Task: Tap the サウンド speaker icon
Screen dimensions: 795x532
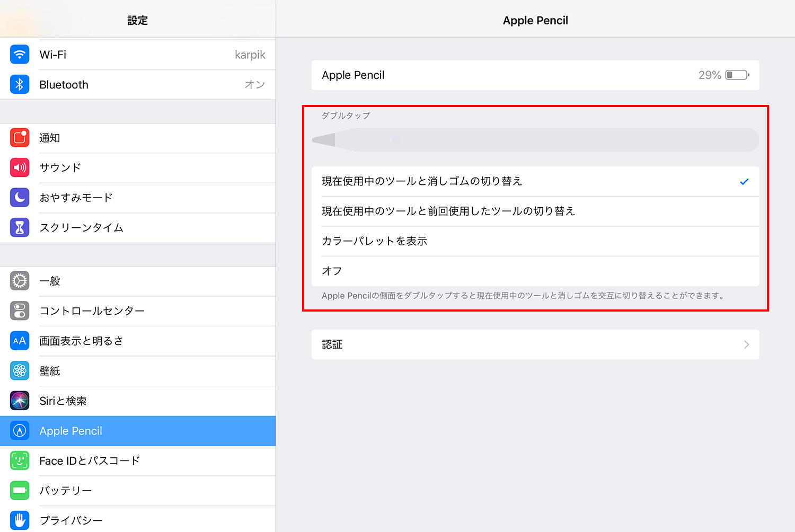Action: coord(20,167)
